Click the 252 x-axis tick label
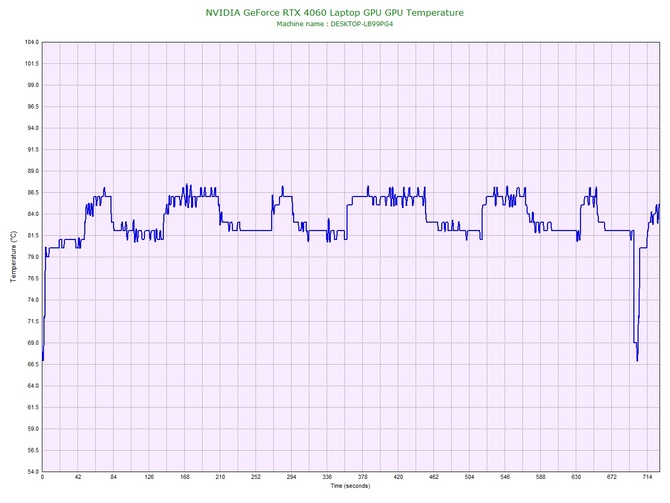670x503 pixels. [256, 477]
